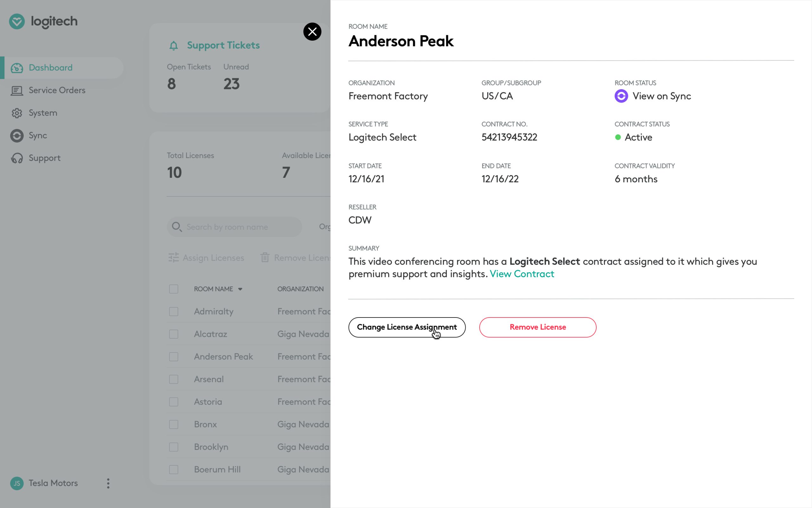The width and height of the screenshot is (812, 508).
Task: Open the three-dot account menu
Action: 108,484
